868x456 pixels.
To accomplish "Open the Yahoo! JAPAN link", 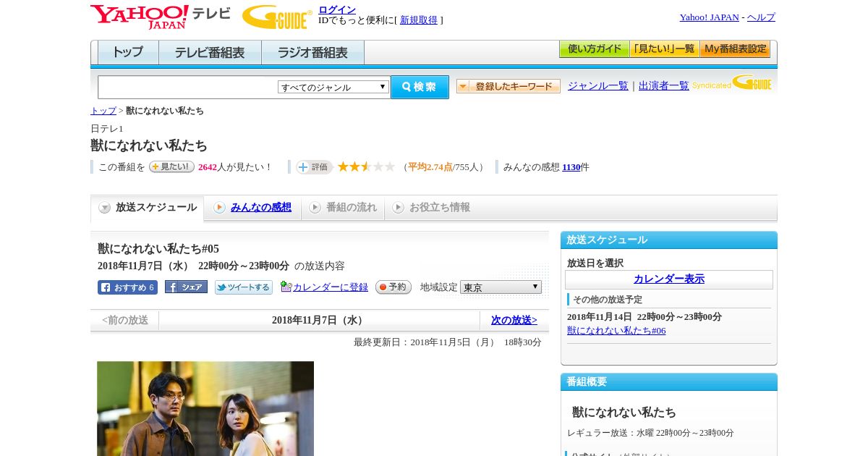I will tap(710, 17).
